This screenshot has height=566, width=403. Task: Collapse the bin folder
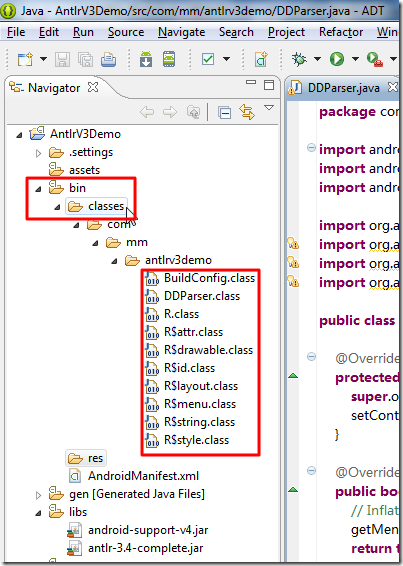38,189
